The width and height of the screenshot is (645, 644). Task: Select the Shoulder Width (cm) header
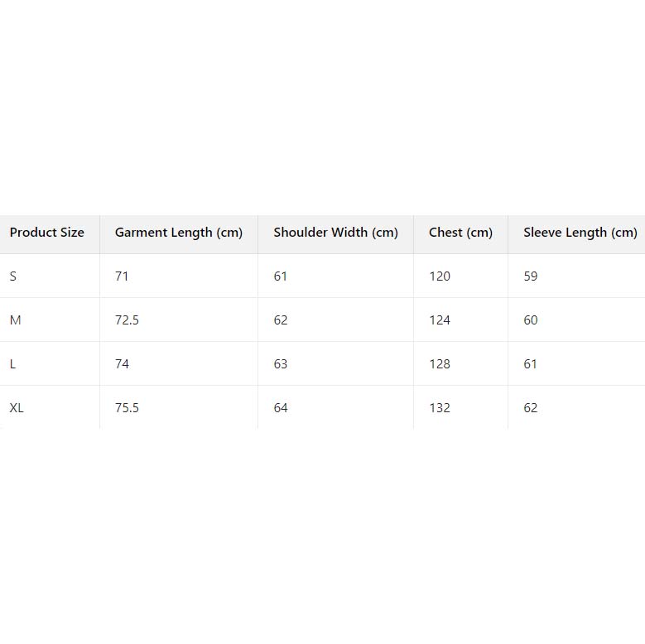tap(336, 233)
